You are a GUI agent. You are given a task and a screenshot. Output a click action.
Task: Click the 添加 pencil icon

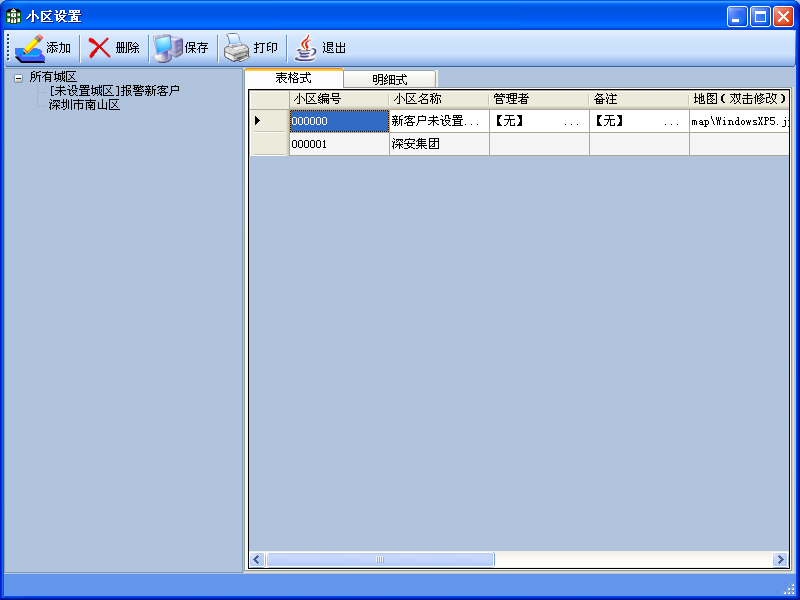click(30, 48)
